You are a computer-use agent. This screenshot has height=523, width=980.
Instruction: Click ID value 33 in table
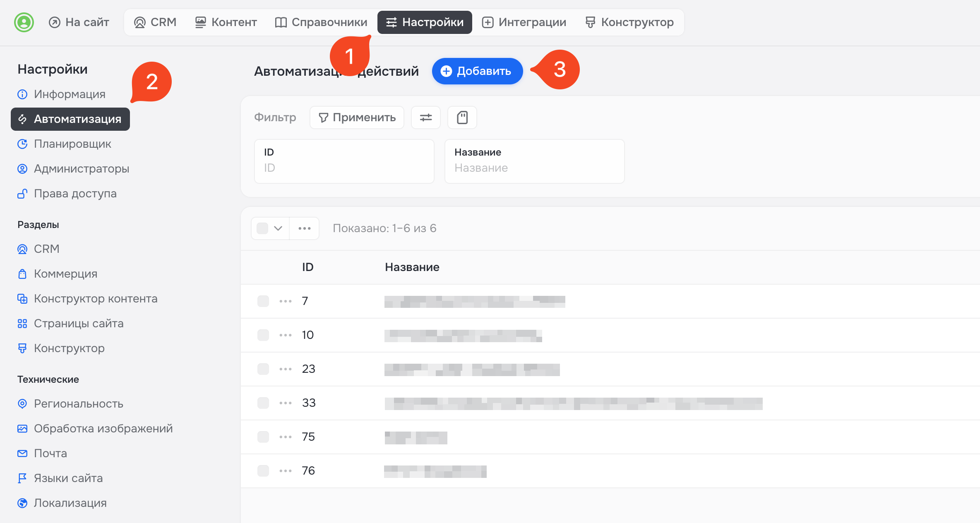[309, 403]
